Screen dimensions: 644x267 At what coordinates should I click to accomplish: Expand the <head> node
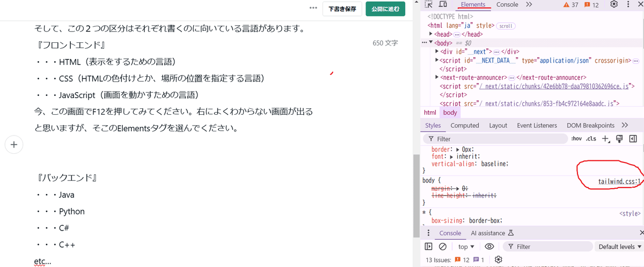pos(431,34)
